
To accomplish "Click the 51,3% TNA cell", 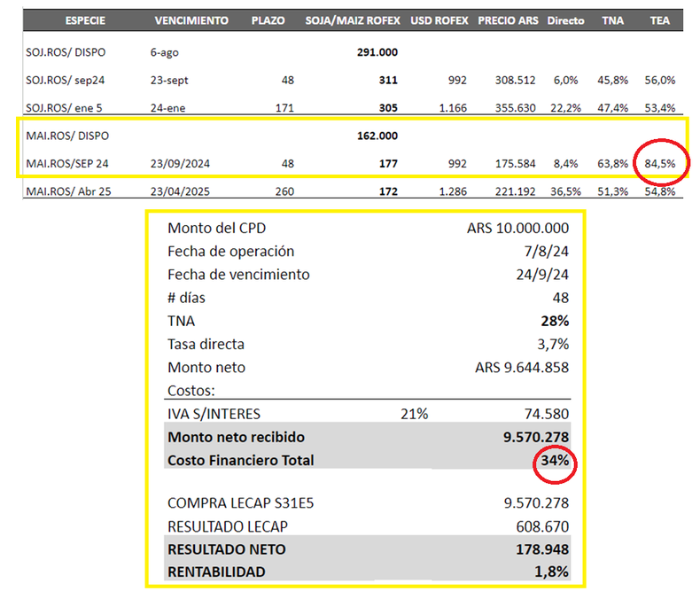I will click(x=612, y=191).
